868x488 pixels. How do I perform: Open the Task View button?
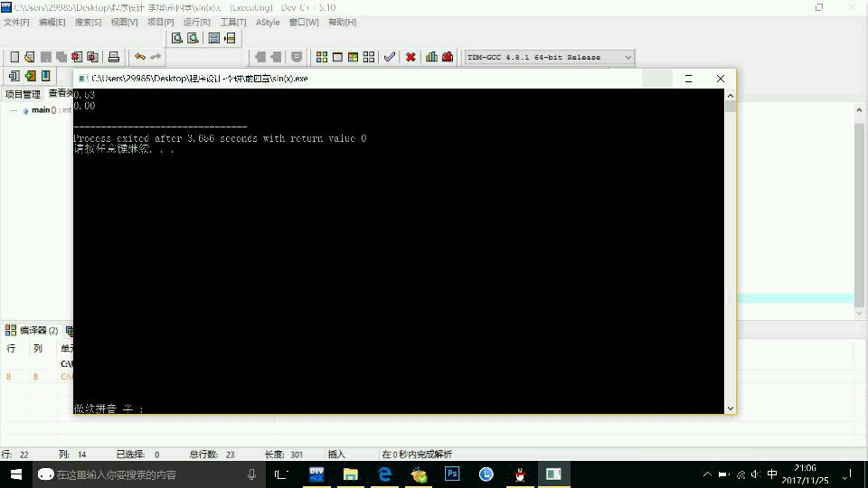tap(281, 474)
